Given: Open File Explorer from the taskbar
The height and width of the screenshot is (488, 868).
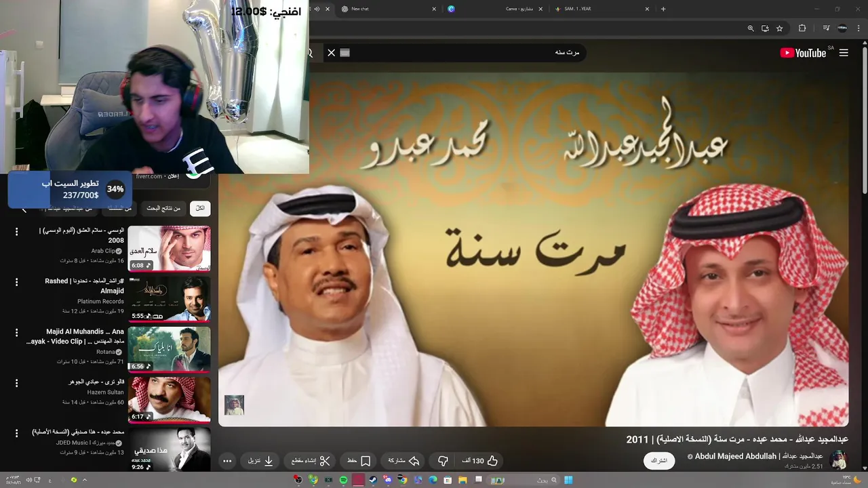Looking at the screenshot, I should [x=463, y=480].
